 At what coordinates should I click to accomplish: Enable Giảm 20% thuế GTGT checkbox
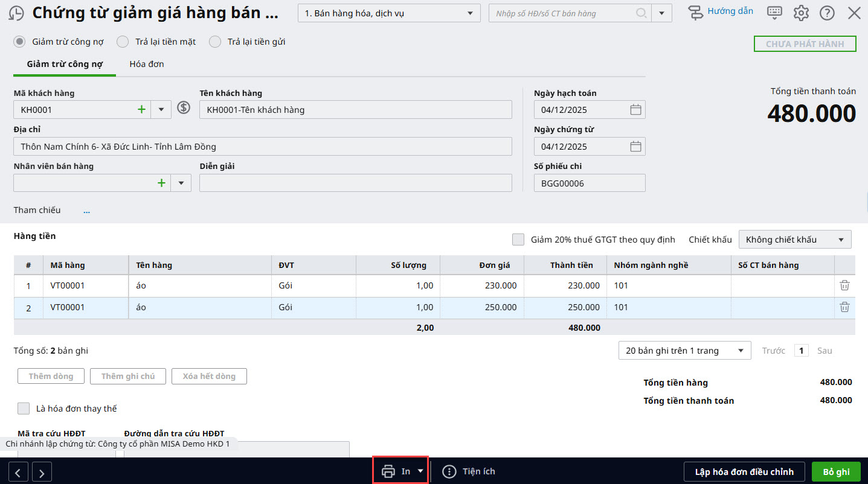click(518, 240)
